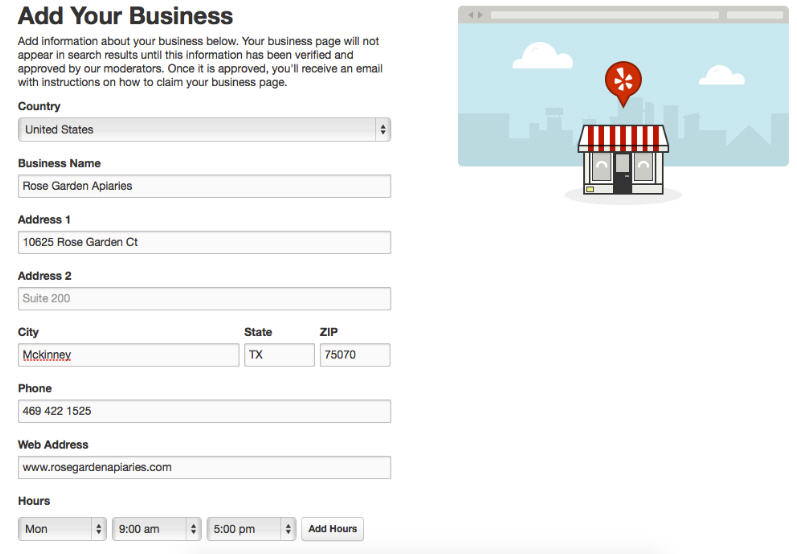Click the Yelp burst map pin icon
The height and width of the screenshot is (554, 797).
tap(623, 83)
